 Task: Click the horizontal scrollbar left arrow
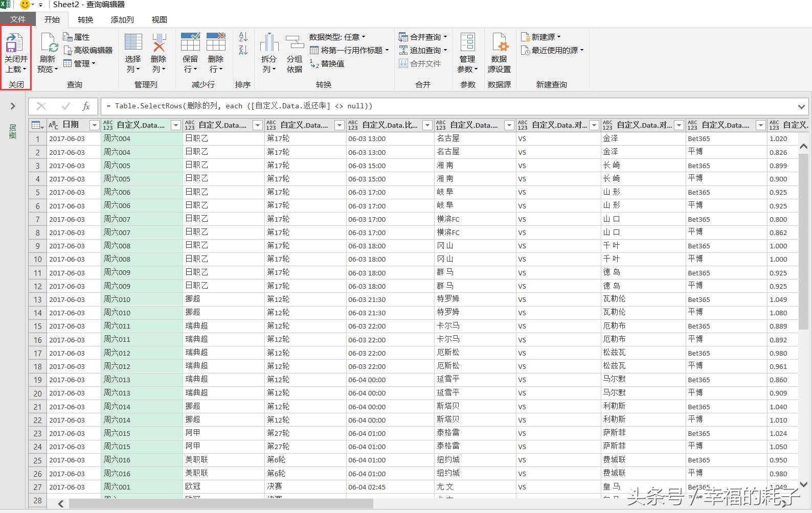click(61, 504)
